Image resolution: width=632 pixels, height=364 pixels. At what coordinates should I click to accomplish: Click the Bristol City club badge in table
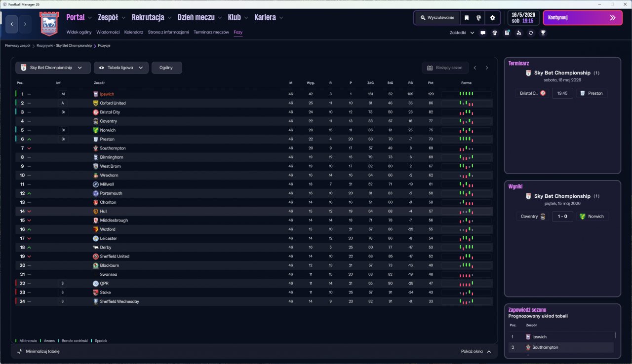click(96, 112)
